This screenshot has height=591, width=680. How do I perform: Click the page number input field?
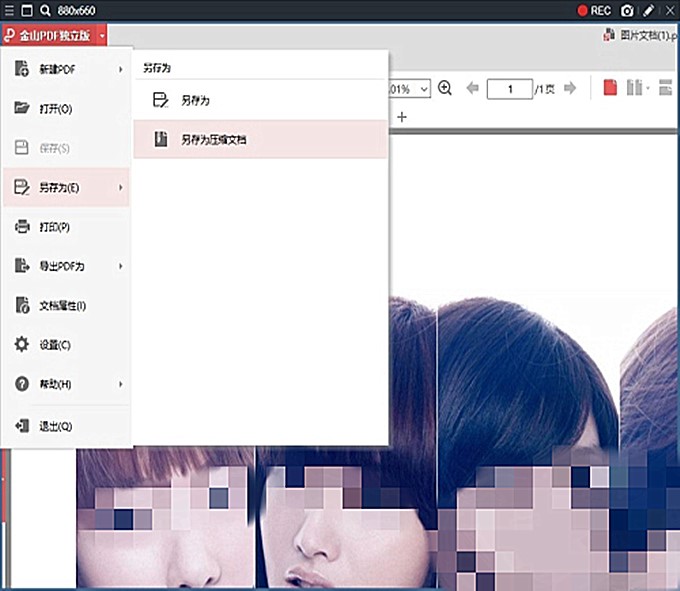509,89
